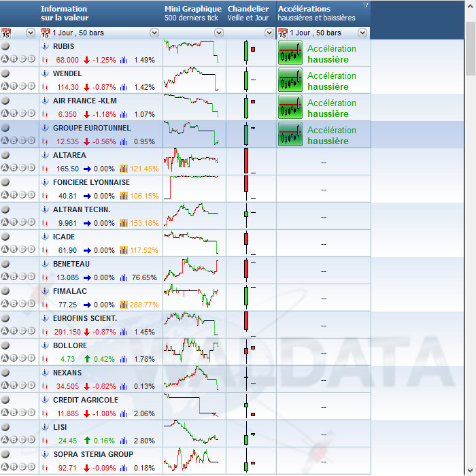Image resolution: width=476 pixels, height=476 pixels.
Task: Open the NEXANS stock name
Action: 67,373
